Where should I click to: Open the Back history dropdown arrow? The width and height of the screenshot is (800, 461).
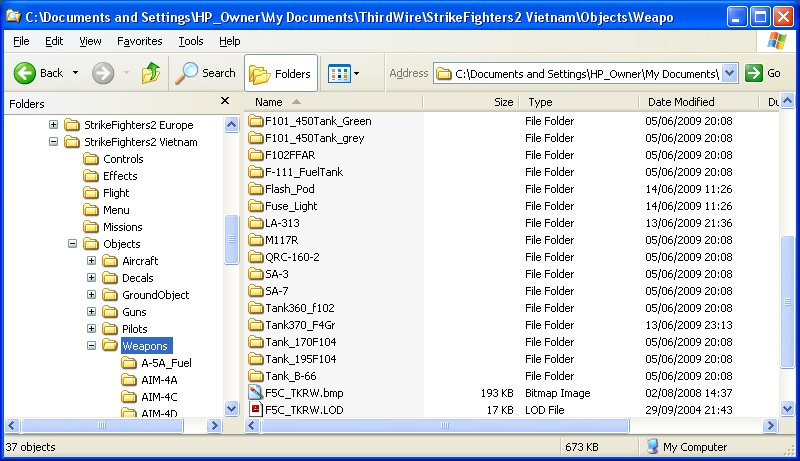pos(76,73)
